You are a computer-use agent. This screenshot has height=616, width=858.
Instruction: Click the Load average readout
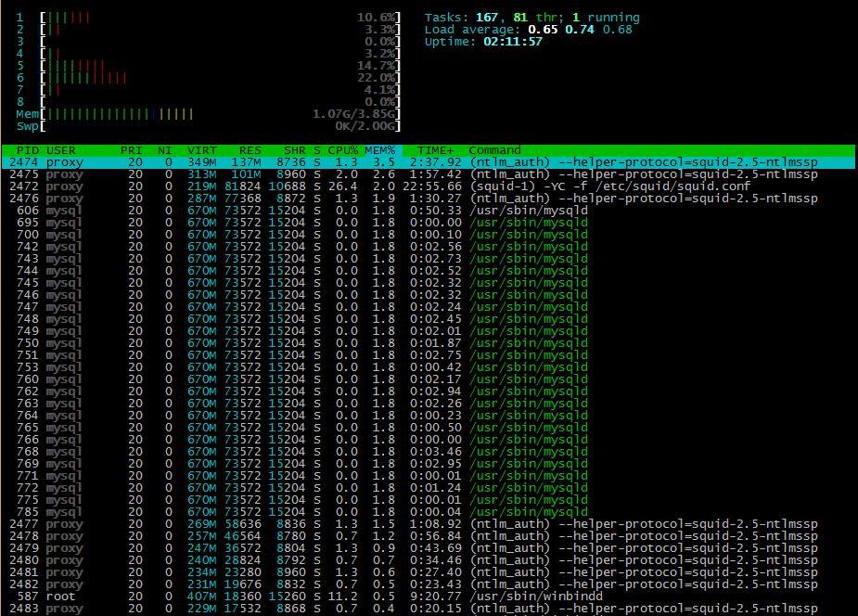point(528,30)
